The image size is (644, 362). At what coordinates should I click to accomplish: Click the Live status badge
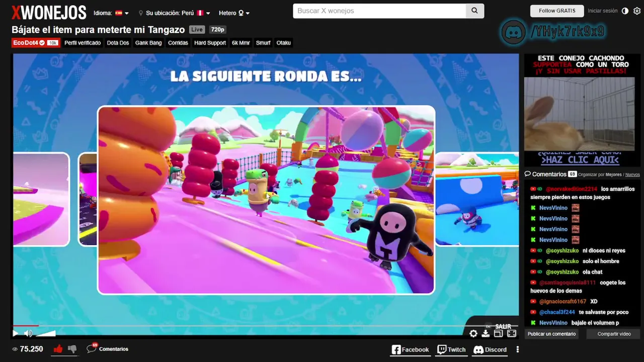tap(197, 30)
